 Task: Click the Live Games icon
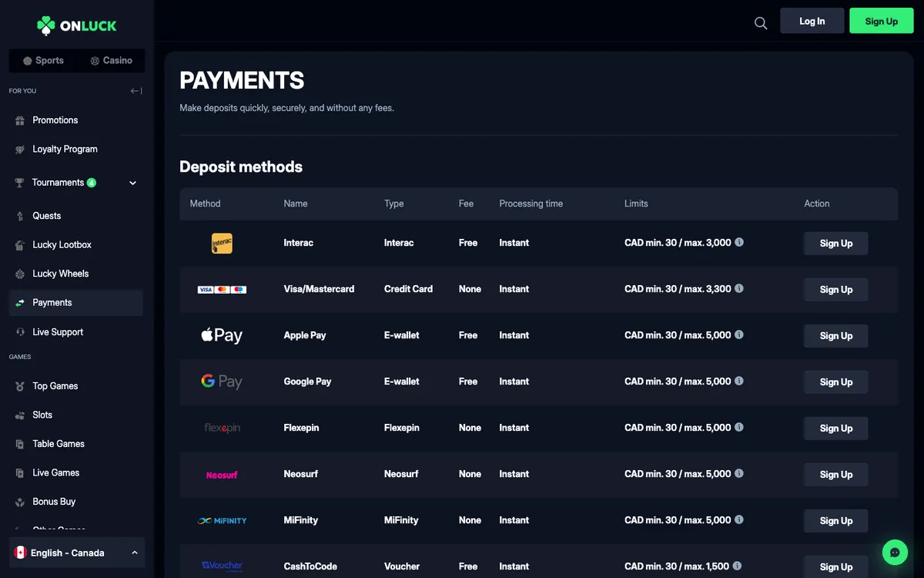[20, 473]
